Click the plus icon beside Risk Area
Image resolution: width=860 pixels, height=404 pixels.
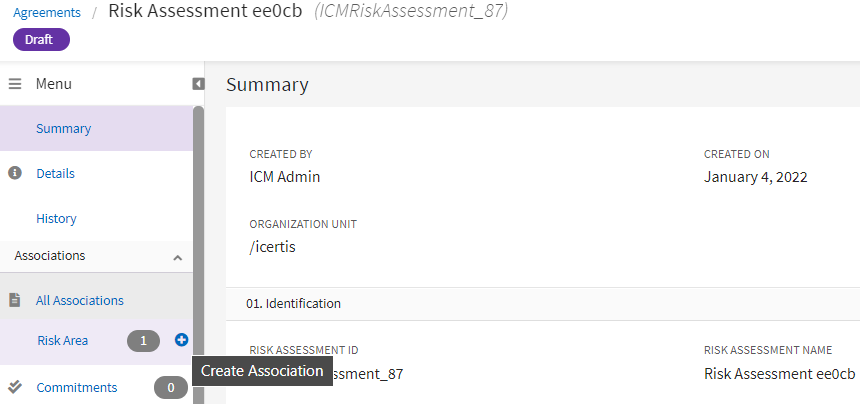point(181,340)
